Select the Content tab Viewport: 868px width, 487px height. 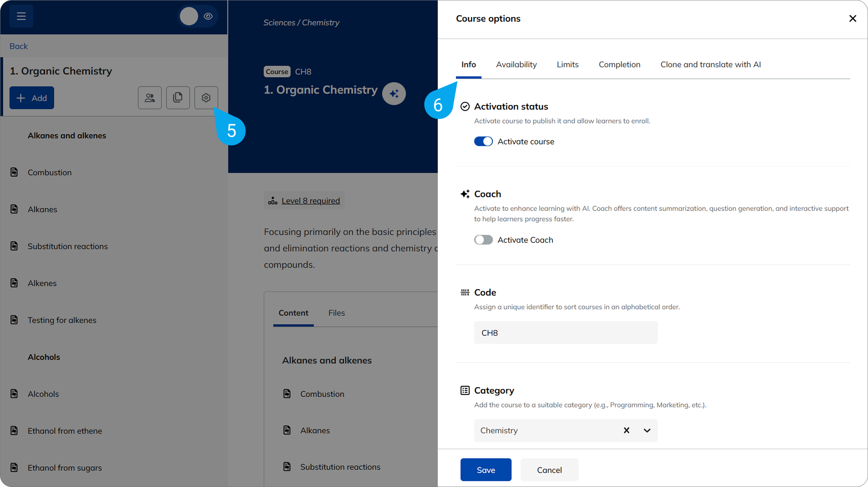click(x=293, y=313)
